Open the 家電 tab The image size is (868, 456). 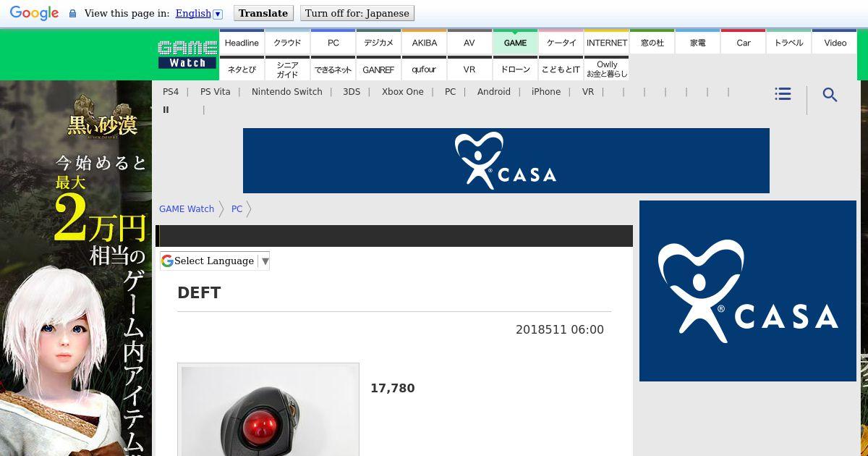(x=697, y=43)
